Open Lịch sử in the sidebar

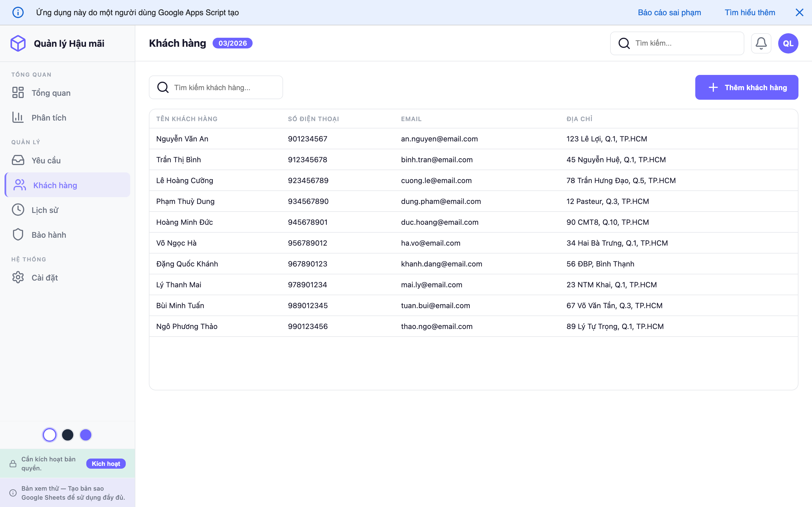point(45,210)
